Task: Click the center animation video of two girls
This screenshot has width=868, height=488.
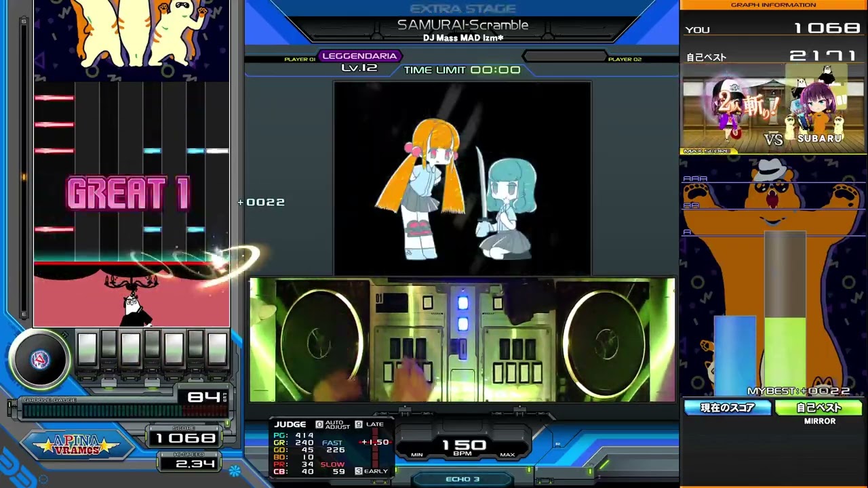Action: tap(462, 178)
